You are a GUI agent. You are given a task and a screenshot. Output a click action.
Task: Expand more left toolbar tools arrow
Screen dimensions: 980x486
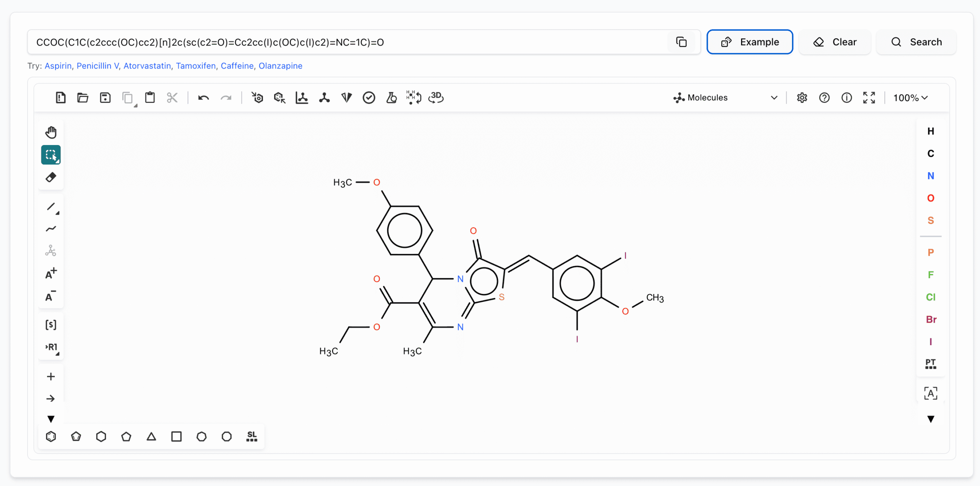pos(51,419)
